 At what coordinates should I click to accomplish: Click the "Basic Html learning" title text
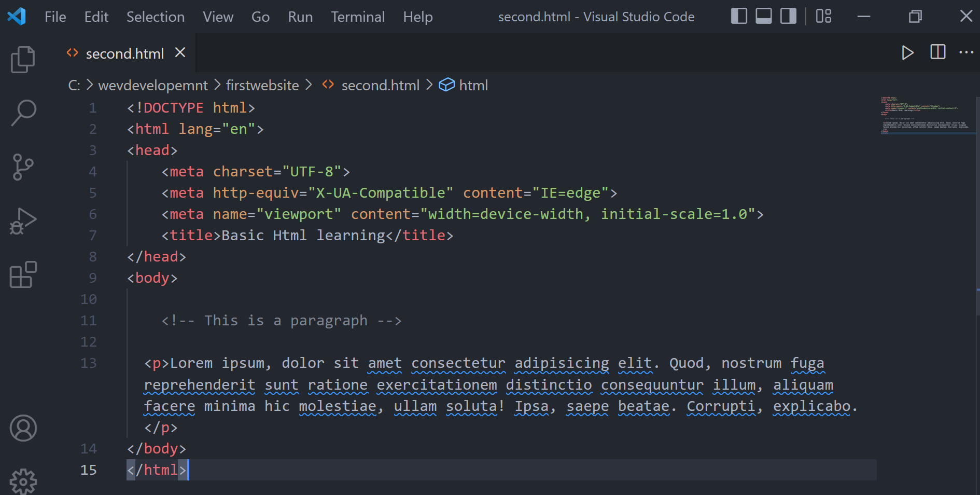tap(303, 236)
